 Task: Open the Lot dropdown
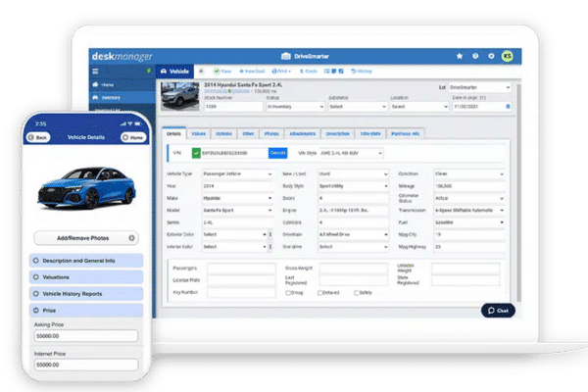coord(479,87)
